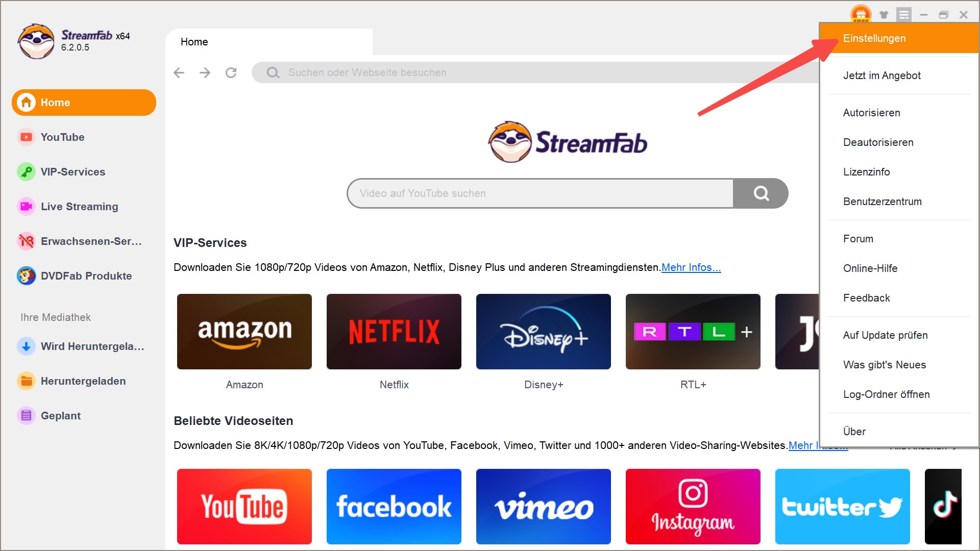This screenshot has height=551, width=980.
Task: Click the YouTube search magnifier button
Action: (761, 193)
